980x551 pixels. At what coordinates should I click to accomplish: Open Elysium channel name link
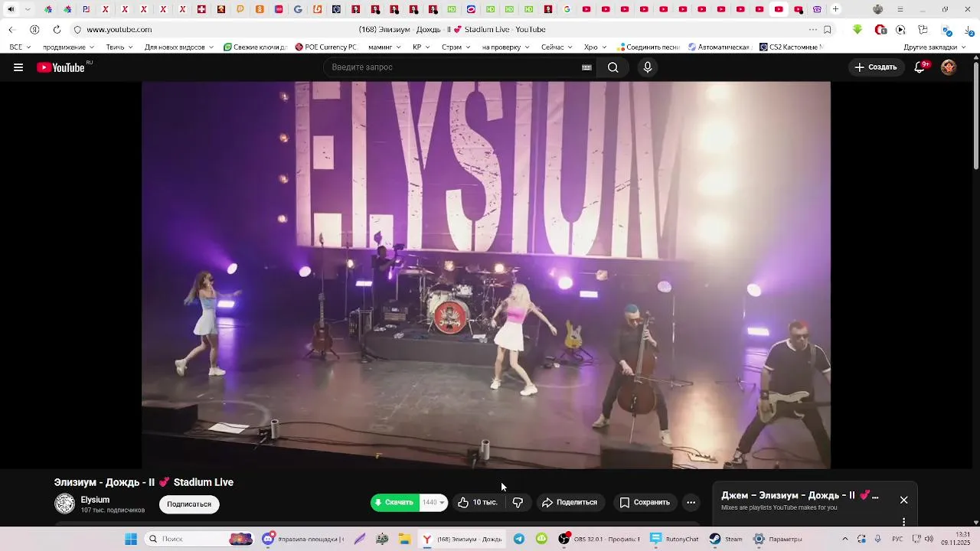(95, 500)
